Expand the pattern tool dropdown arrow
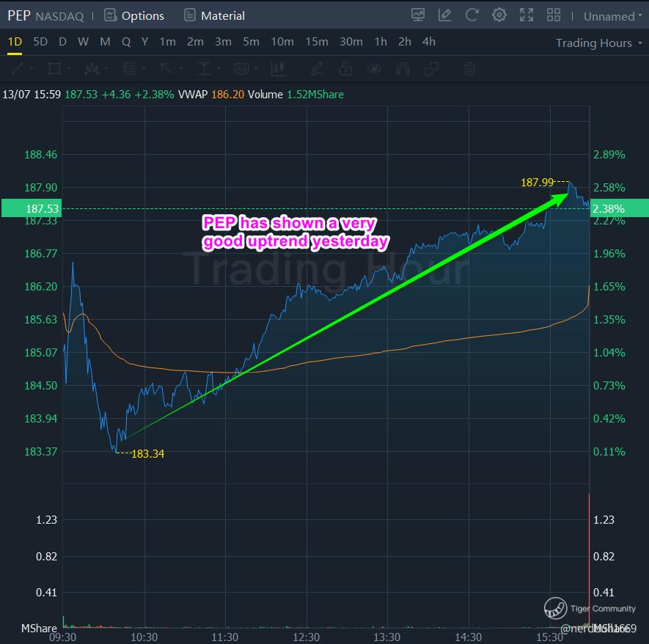Viewport: 649px width, 644px height. 106,68
